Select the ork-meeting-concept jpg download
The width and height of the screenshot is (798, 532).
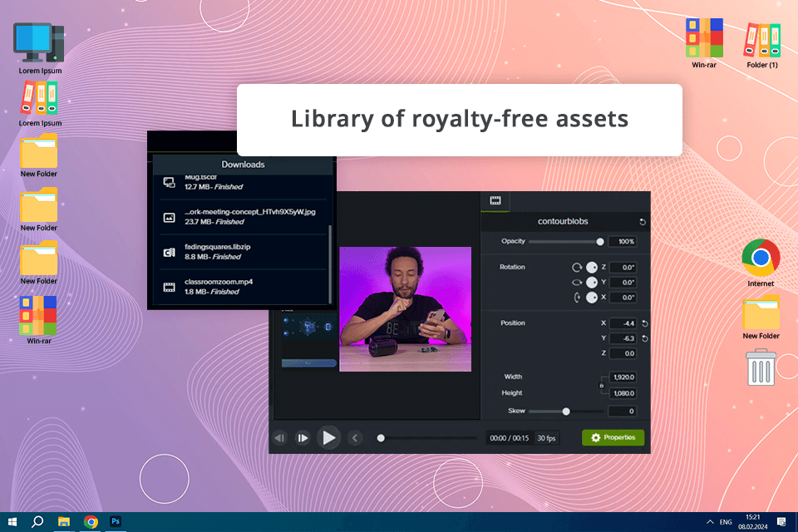click(244, 217)
